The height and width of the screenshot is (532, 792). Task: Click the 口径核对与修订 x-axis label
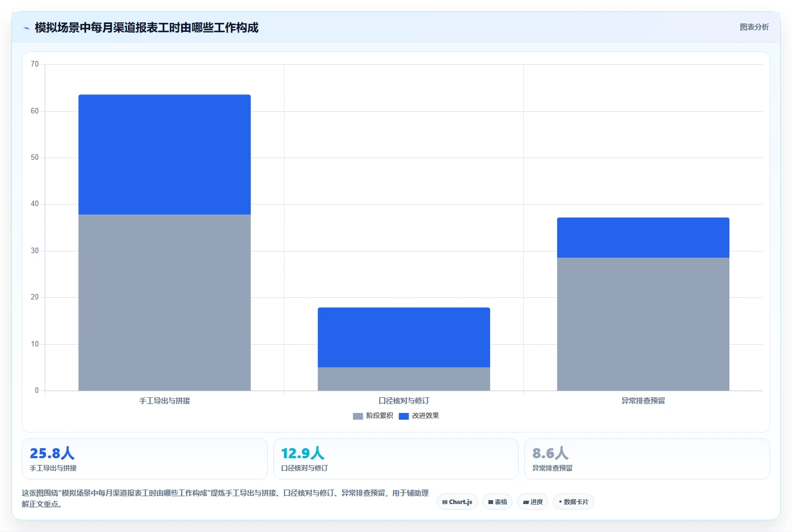[404, 401]
